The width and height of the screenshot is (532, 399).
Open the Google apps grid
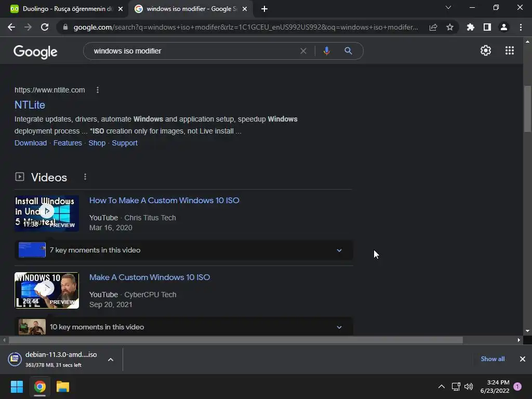[510, 50]
